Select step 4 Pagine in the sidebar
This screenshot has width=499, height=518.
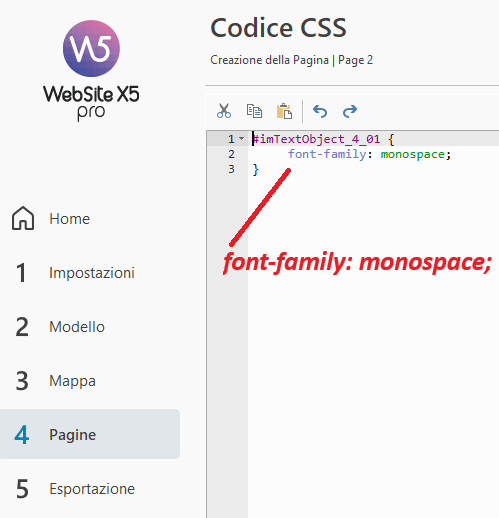[x=90, y=434]
